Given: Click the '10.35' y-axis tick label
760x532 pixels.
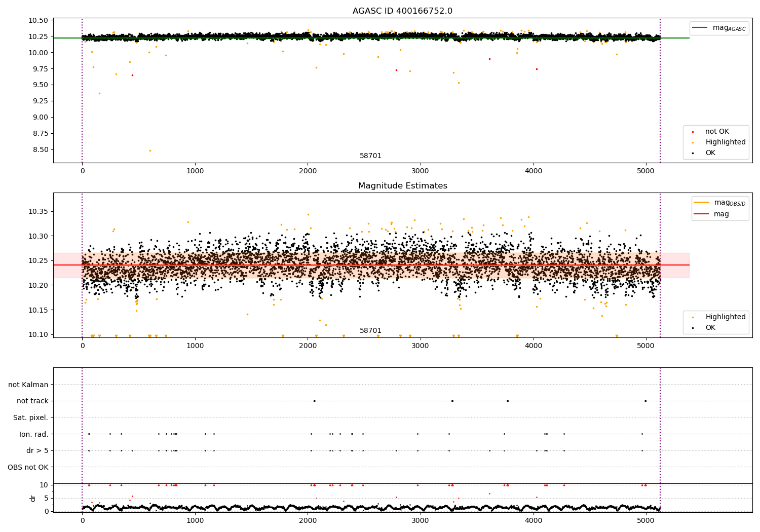Looking at the screenshot, I should tap(39, 212).
